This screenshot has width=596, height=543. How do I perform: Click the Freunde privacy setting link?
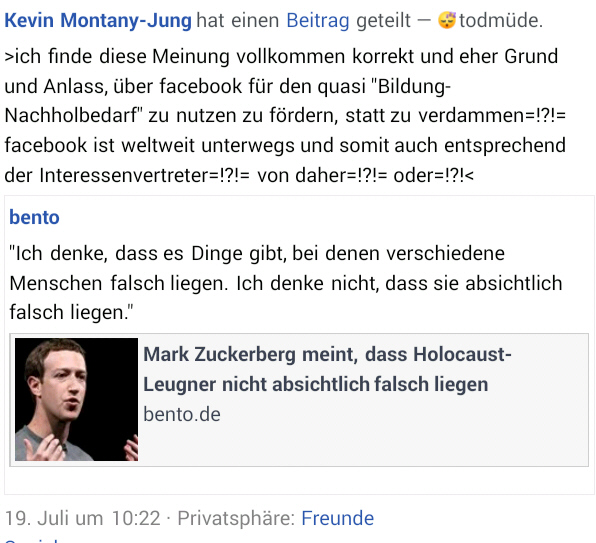coord(338,518)
